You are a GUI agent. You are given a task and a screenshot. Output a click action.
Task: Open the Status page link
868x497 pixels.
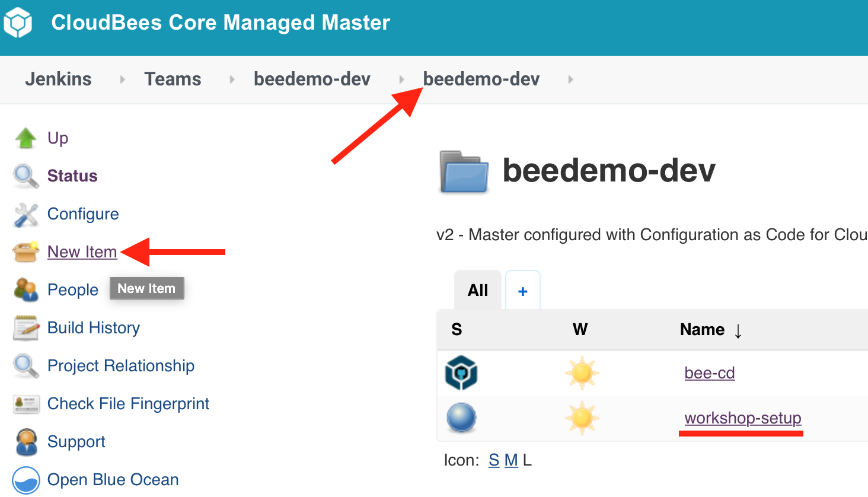[x=72, y=176]
